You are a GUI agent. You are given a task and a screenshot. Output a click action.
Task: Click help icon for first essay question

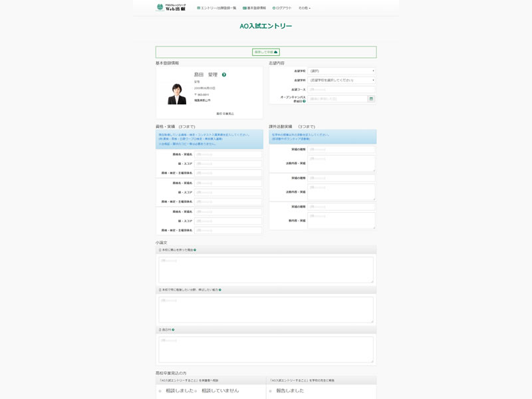tap(195, 250)
